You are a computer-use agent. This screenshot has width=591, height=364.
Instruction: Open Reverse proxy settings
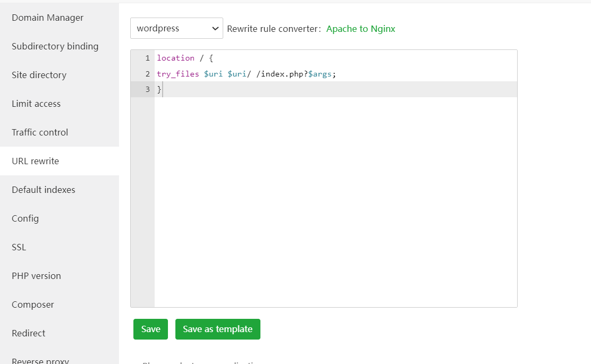coord(40,360)
